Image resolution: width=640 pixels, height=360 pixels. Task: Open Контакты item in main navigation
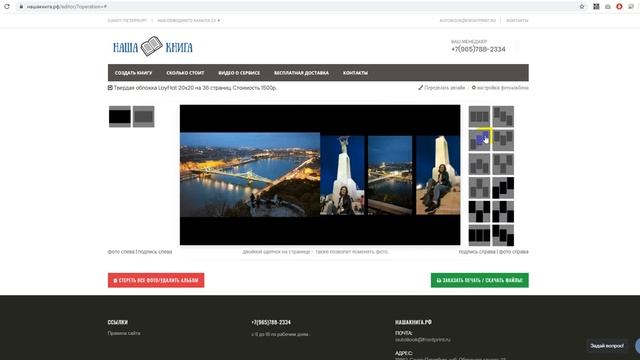pos(356,73)
